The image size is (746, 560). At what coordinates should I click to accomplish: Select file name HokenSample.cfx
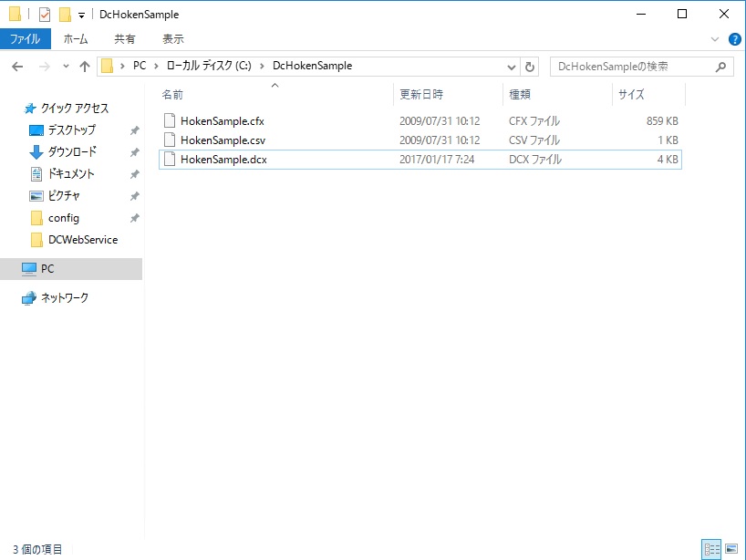[223, 121]
